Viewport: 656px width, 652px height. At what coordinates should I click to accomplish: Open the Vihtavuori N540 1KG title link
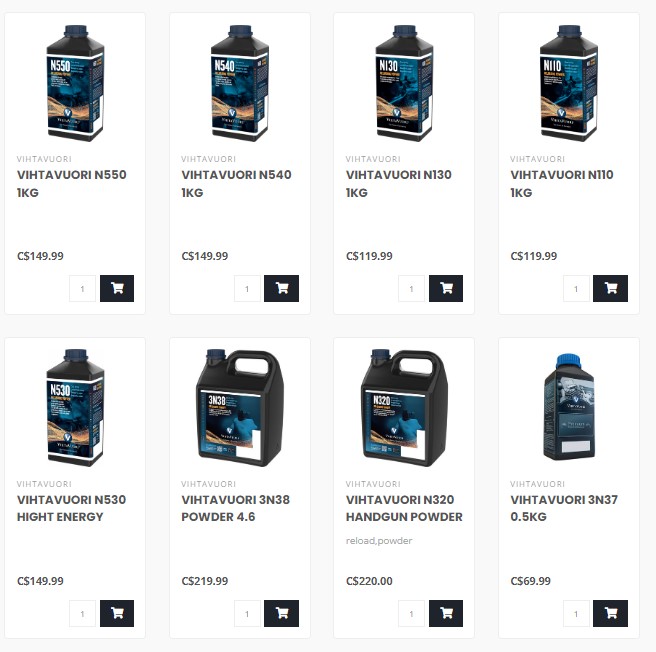(236, 183)
